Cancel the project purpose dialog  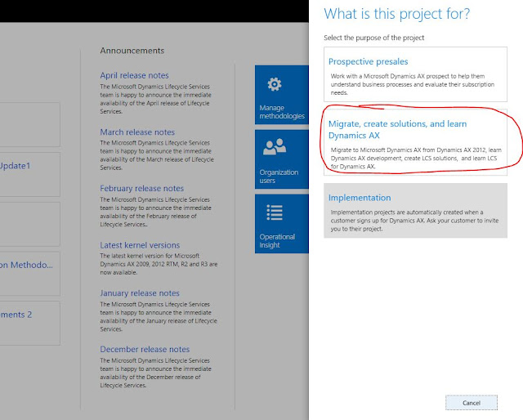pyautogui.click(x=472, y=403)
